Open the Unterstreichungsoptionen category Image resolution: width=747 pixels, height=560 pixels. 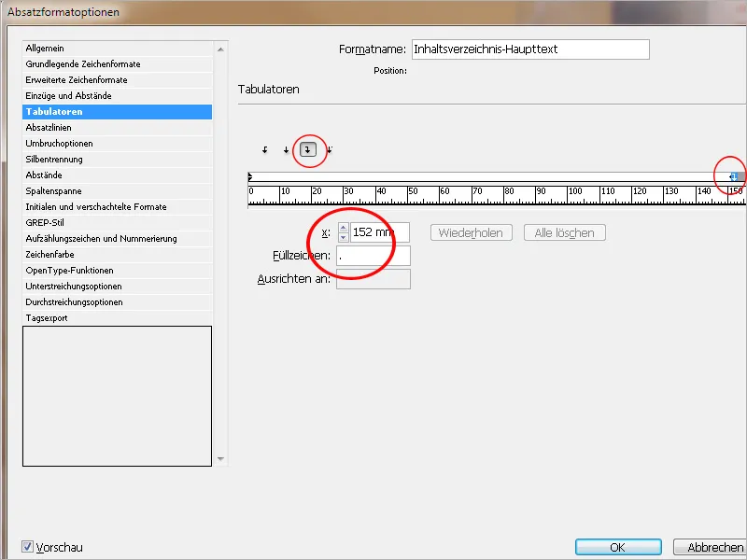118,287
